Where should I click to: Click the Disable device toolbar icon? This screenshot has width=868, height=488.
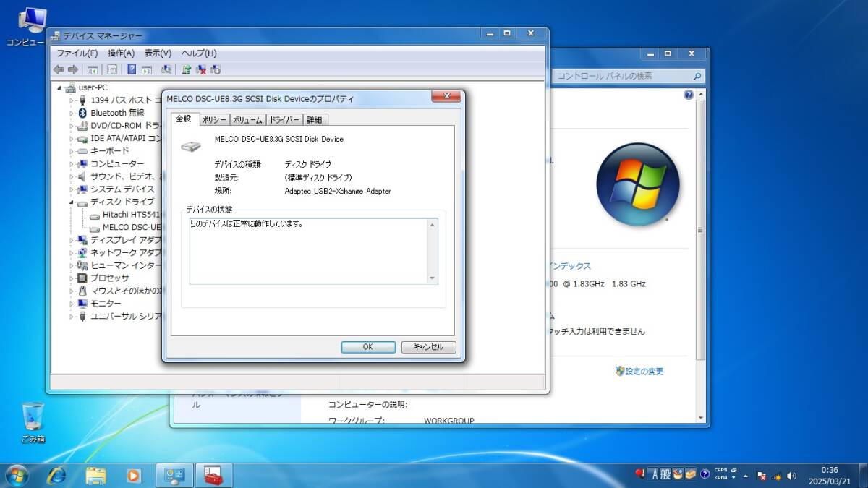click(216, 69)
